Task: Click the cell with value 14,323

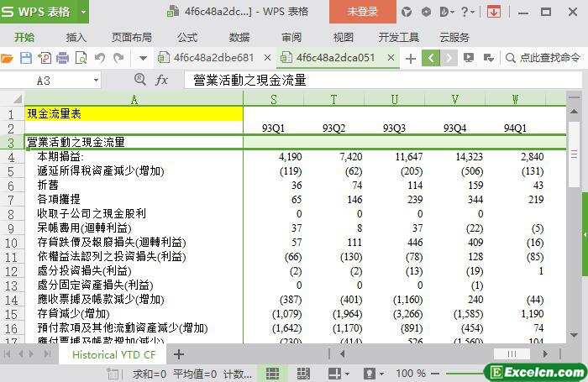Action: pos(455,157)
